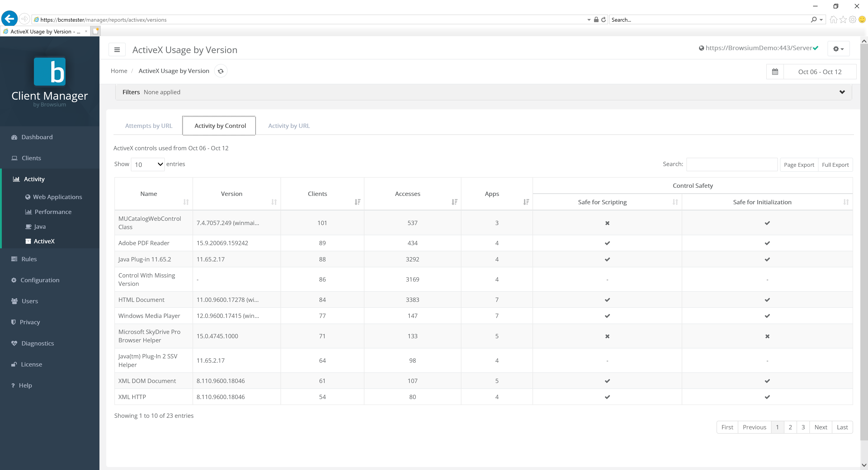Open the hamburger navigation menu
Screen dimensions: 868x470
(117, 49)
